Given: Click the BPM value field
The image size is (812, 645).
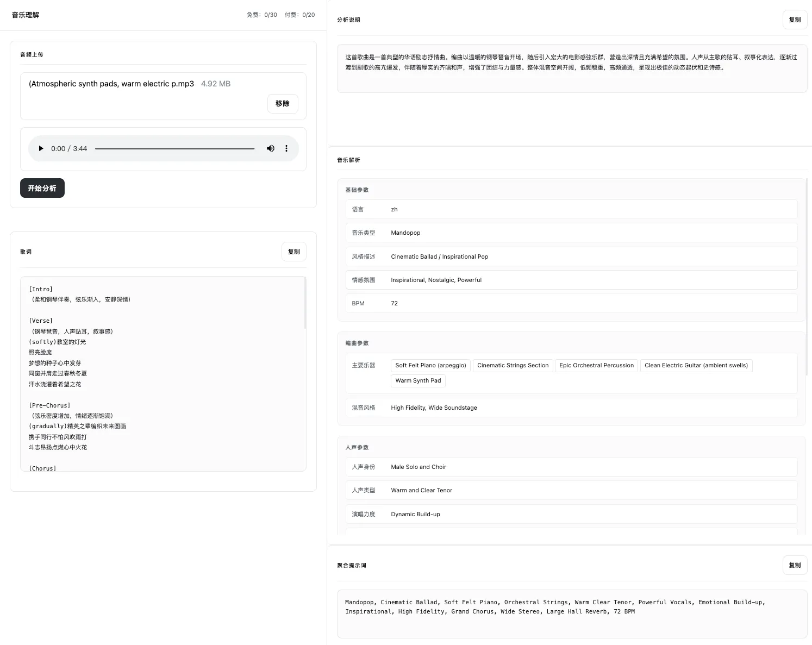Looking at the screenshot, I should pyautogui.click(x=571, y=303).
